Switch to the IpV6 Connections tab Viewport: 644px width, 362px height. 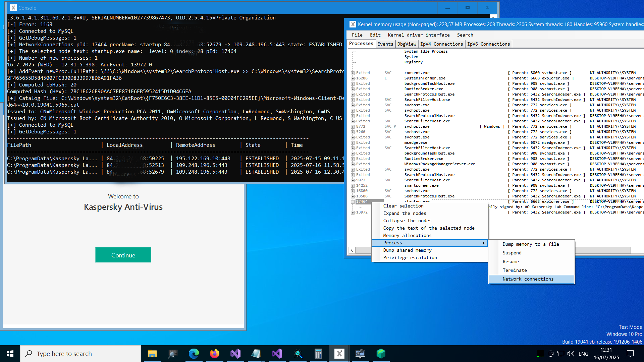[488, 44]
